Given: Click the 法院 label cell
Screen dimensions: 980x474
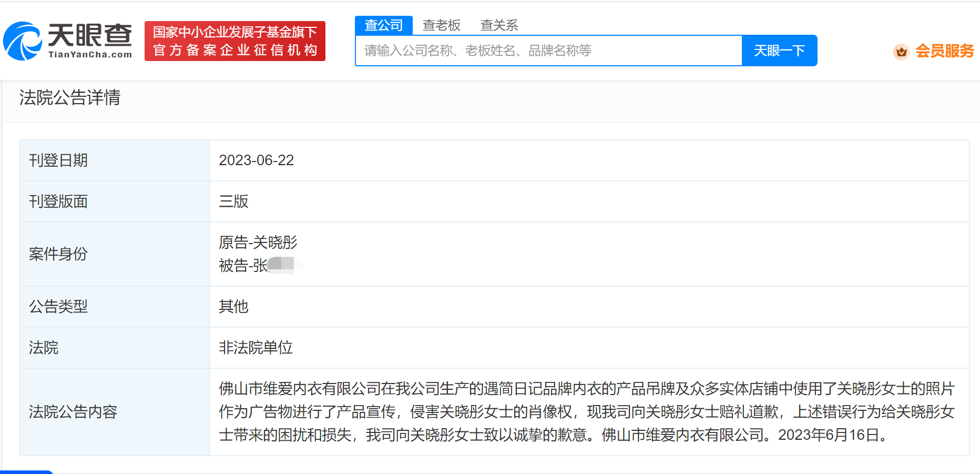Looking at the screenshot, I should [x=115, y=348].
